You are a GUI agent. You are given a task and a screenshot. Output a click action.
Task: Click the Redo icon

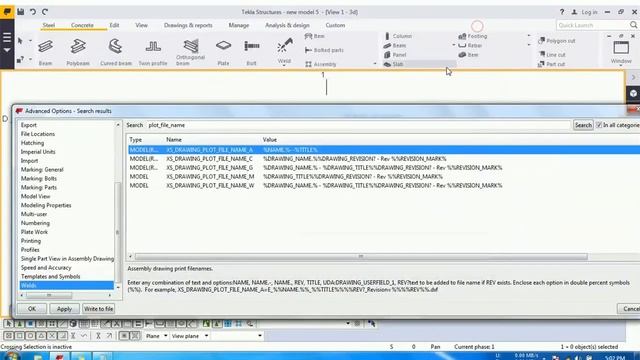point(45,11)
